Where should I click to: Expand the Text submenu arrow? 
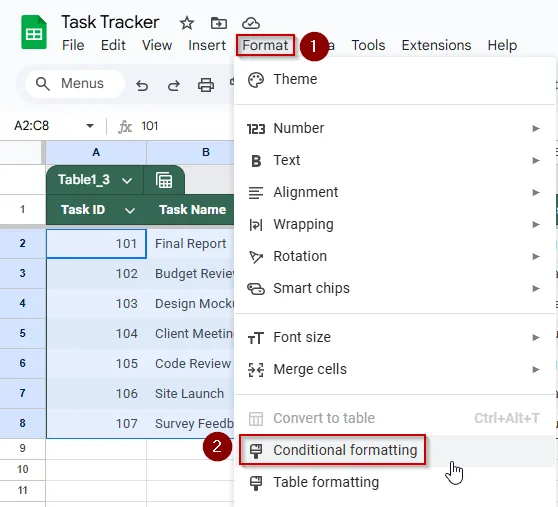(x=536, y=160)
